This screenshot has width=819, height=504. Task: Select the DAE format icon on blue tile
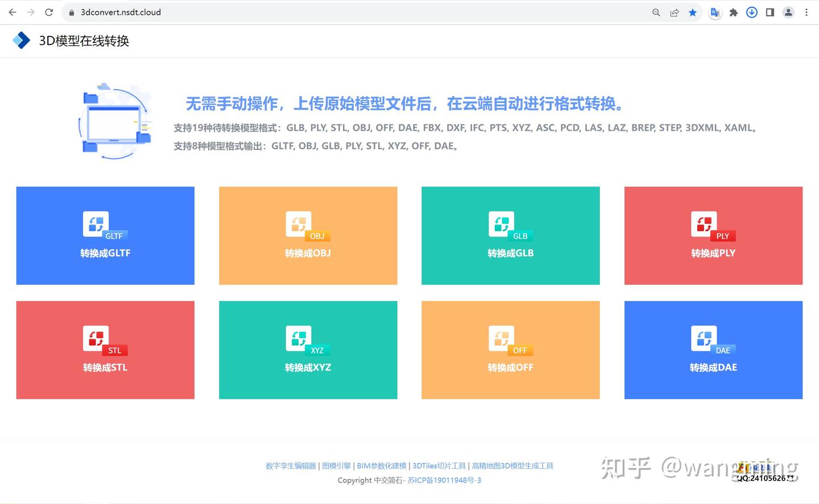pyautogui.click(x=704, y=338)
